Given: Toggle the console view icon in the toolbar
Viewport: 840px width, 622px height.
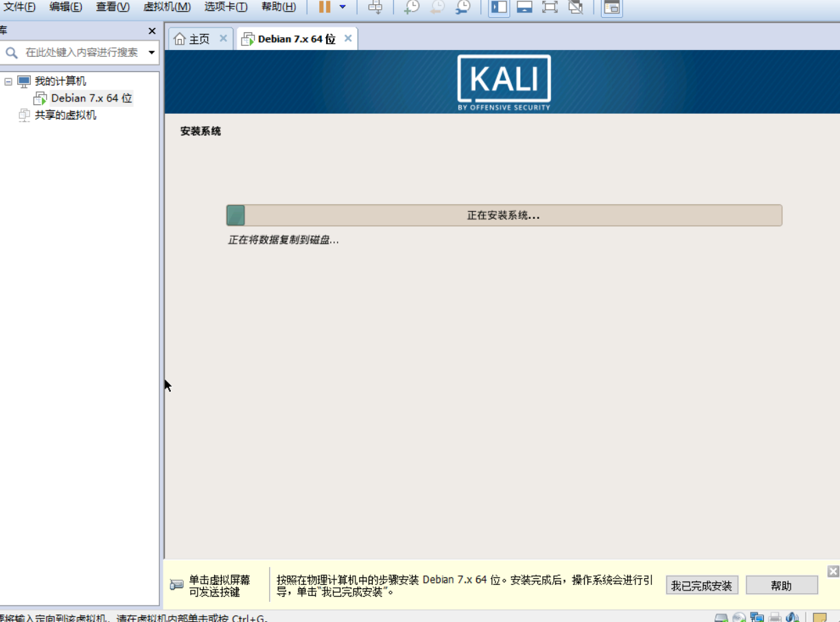Looking at the screenshot, I should [612, 8].
